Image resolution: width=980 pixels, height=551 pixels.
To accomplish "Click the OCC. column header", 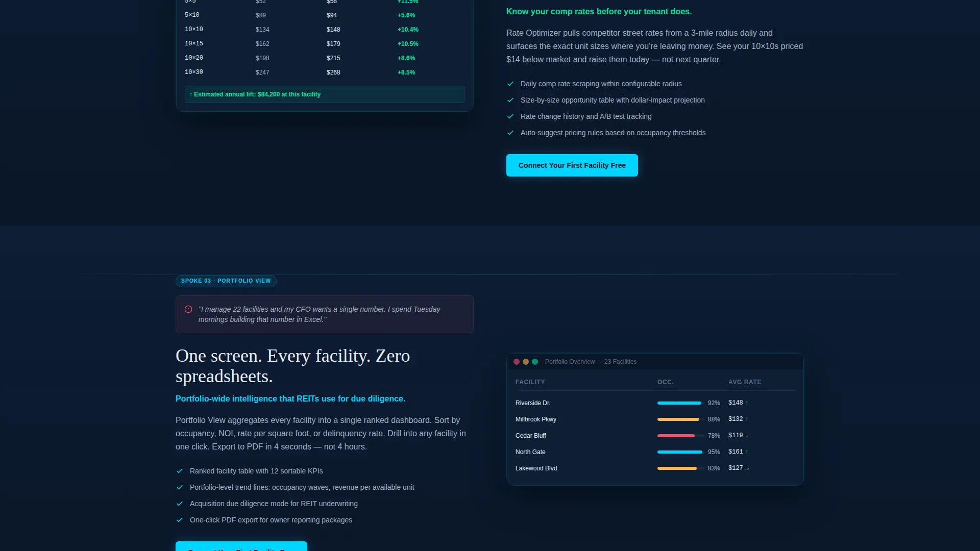I will click(666, 382).
